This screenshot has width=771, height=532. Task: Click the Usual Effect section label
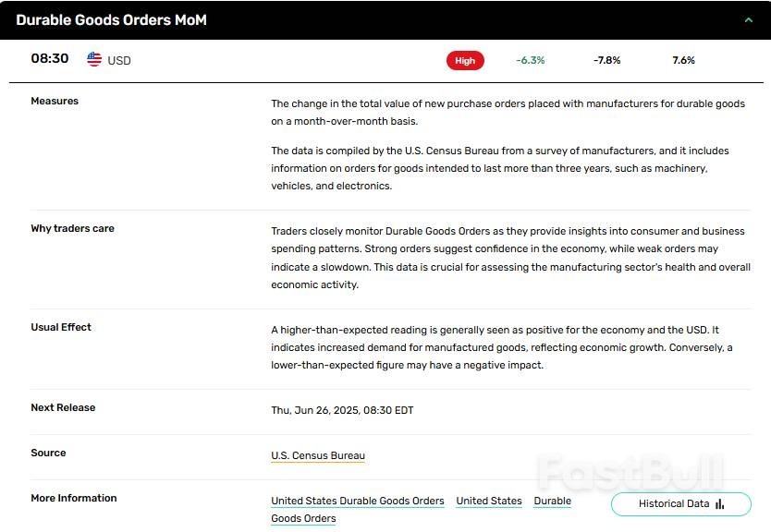coord(61,327)
